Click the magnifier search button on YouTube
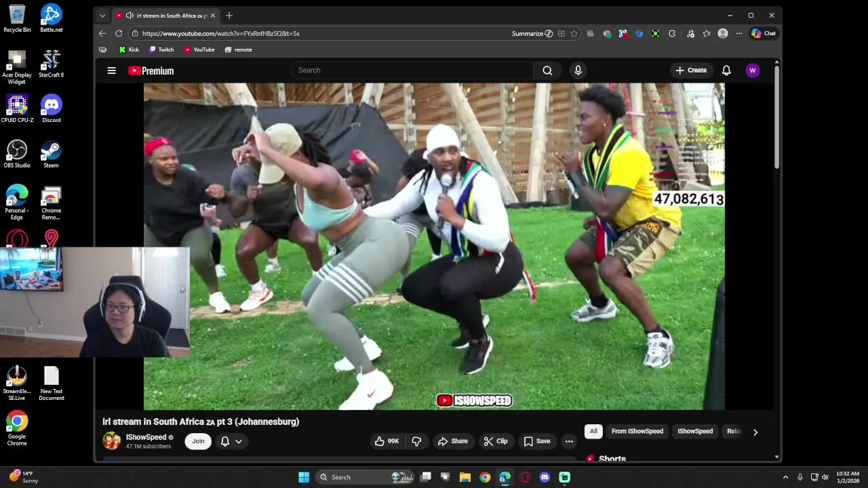This screenshot has height=488, width=868. (547, 70)
